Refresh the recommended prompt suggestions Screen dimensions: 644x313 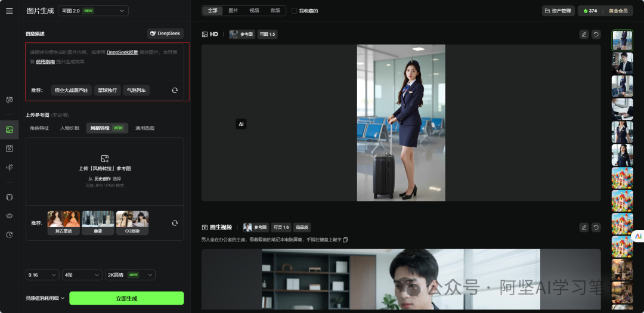point(175,91)
